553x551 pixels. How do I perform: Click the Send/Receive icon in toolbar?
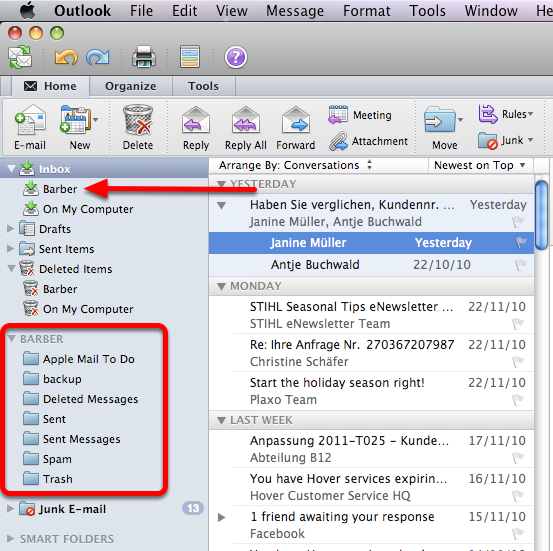pos(20,57)
